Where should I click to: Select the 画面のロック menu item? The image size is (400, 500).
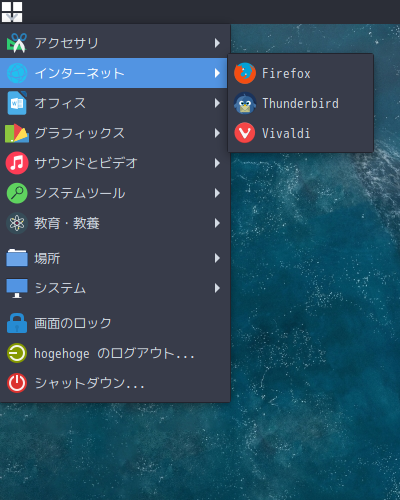(x=115, y=323)
